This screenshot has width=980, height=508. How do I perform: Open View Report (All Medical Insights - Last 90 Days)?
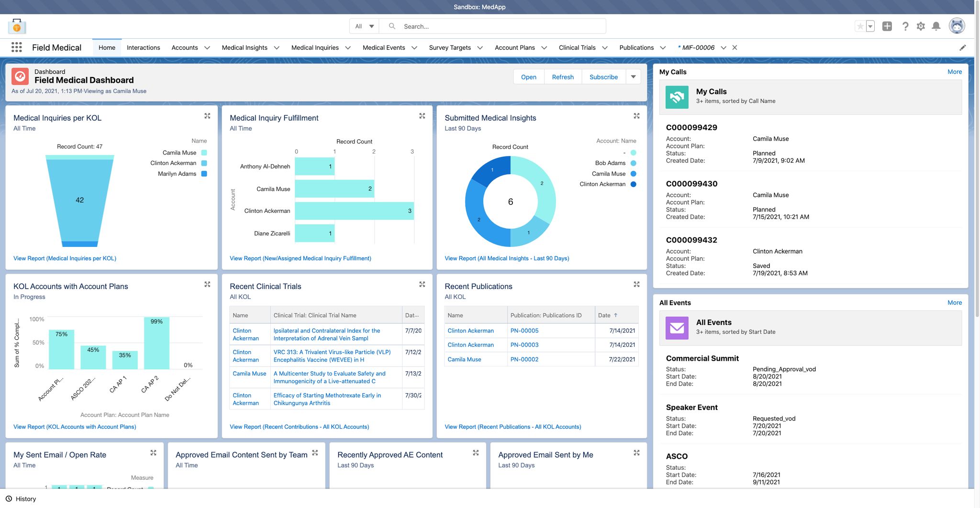coord(507,258)
